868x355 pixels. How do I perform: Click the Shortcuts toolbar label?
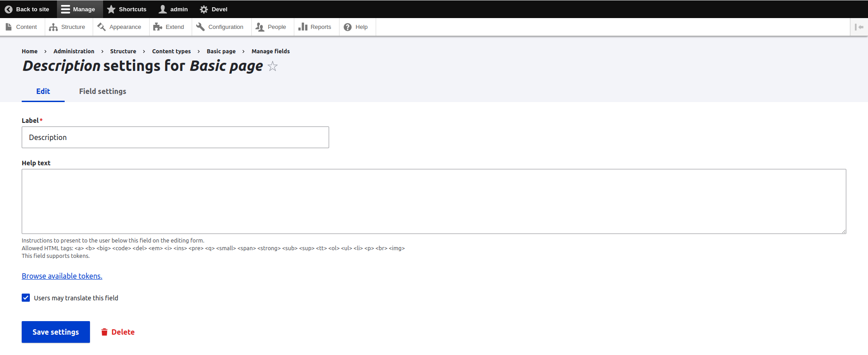[132, 9]
